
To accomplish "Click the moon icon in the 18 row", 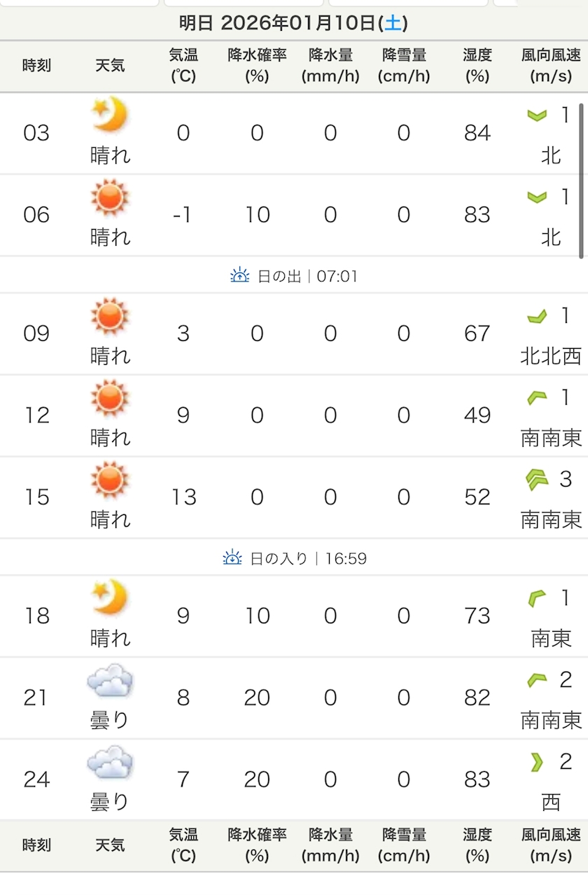I will (x=110, y=597).
